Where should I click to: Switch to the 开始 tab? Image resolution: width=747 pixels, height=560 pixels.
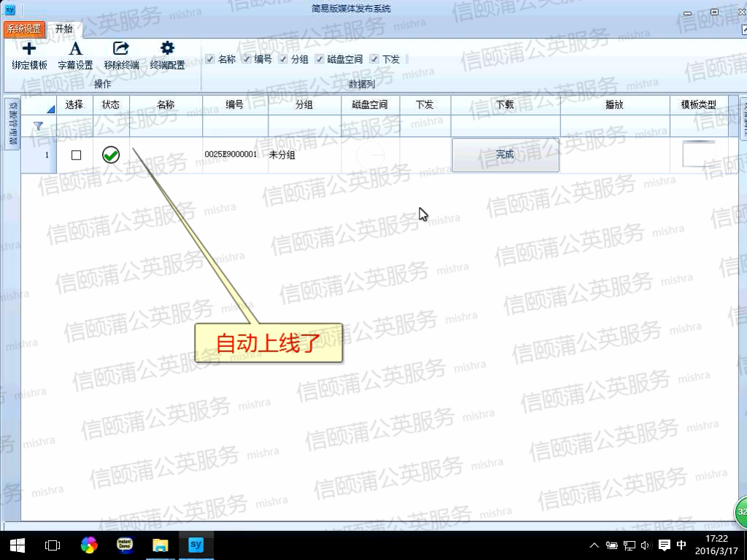point(64,29)
